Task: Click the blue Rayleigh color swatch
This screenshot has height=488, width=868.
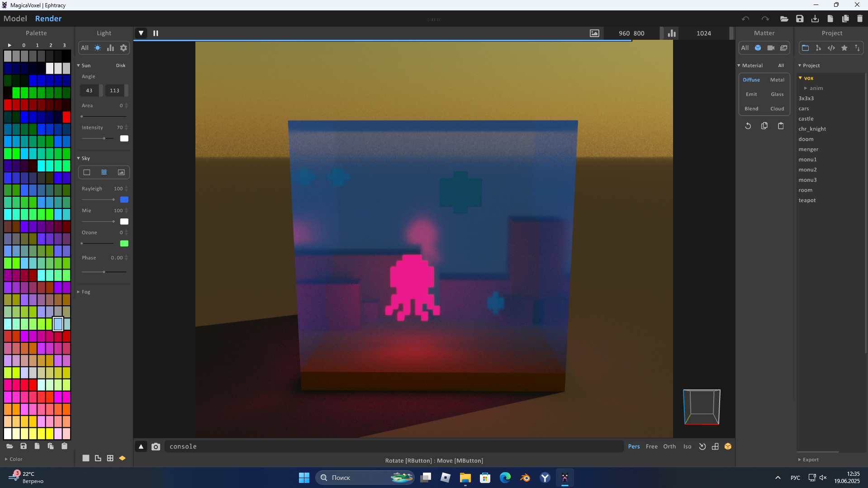Action: click(124, 199)
